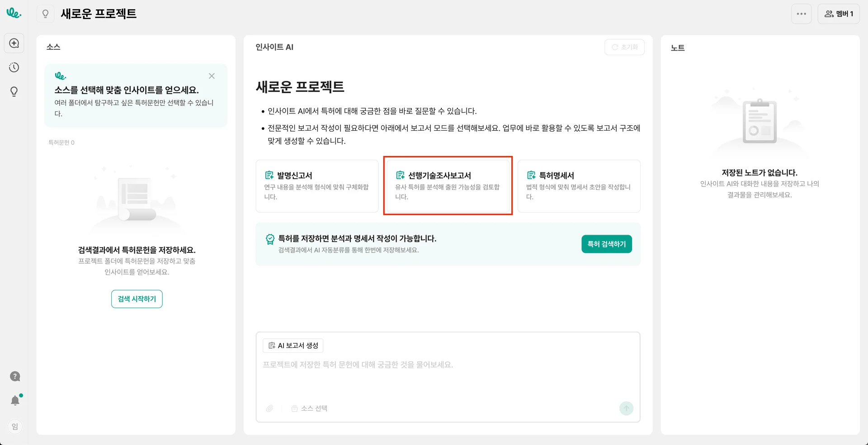Click the attachment paperclip icon
The height and width of the screenshot is (445, 868).
[x=269, y=408]
